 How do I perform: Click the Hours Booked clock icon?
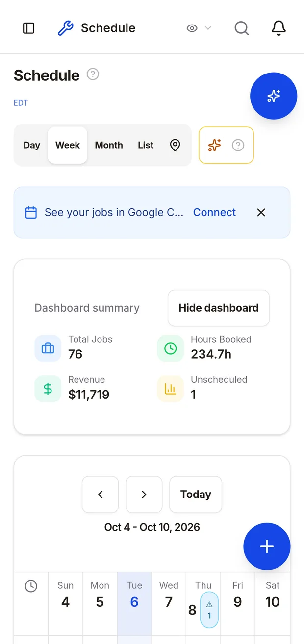click(x=170, y=348)
